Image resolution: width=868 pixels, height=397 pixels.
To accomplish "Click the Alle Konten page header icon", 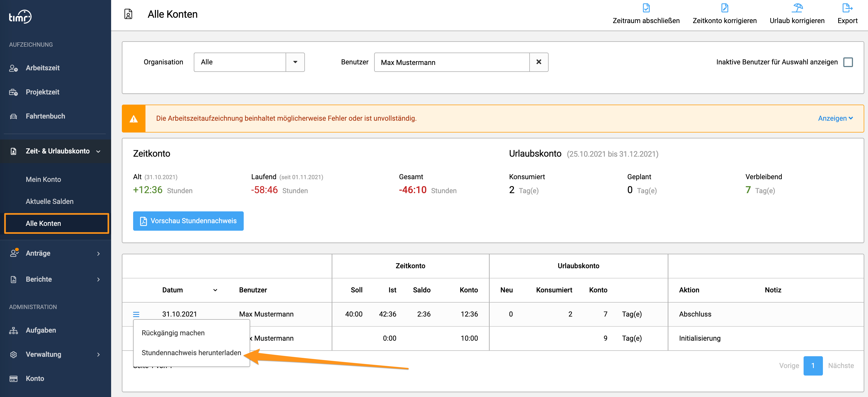I will pos(128,14).
